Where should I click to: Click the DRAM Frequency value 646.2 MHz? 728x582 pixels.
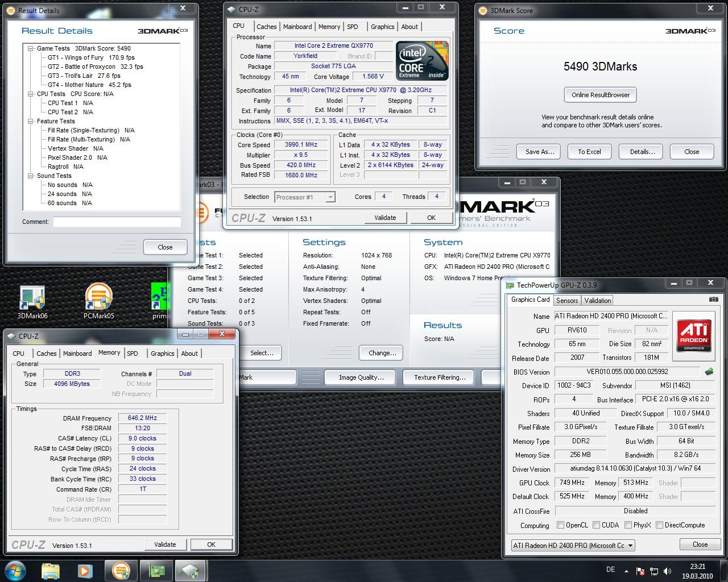(x=142, y=418)
